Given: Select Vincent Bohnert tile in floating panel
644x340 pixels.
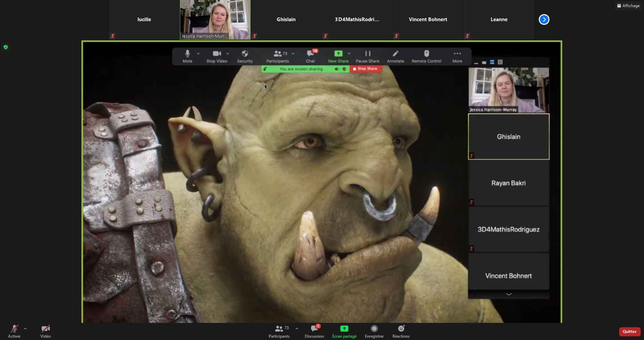Looking at the screenshot, I should tap(509, 271).
